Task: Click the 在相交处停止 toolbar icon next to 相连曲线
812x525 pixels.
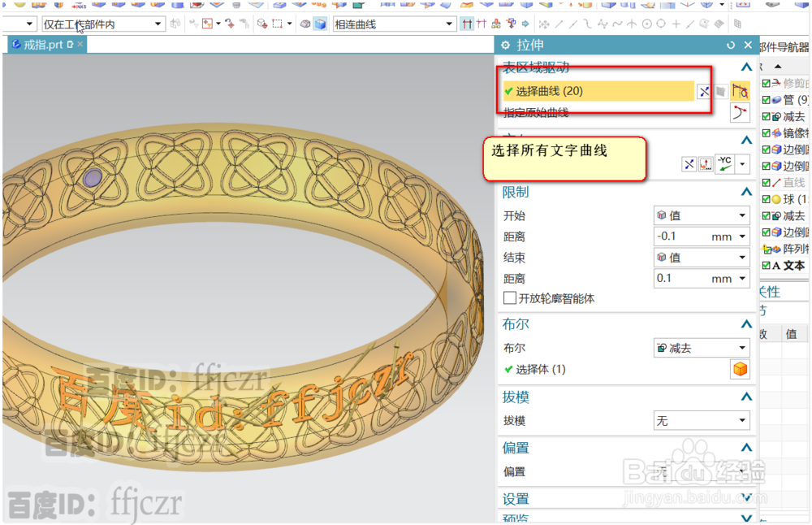Action: (467, 22)
